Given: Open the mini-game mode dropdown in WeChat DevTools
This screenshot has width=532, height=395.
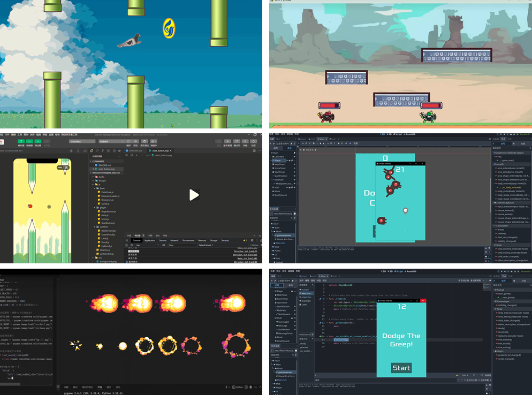Looking at the screenshot, I should coord(82,141).
